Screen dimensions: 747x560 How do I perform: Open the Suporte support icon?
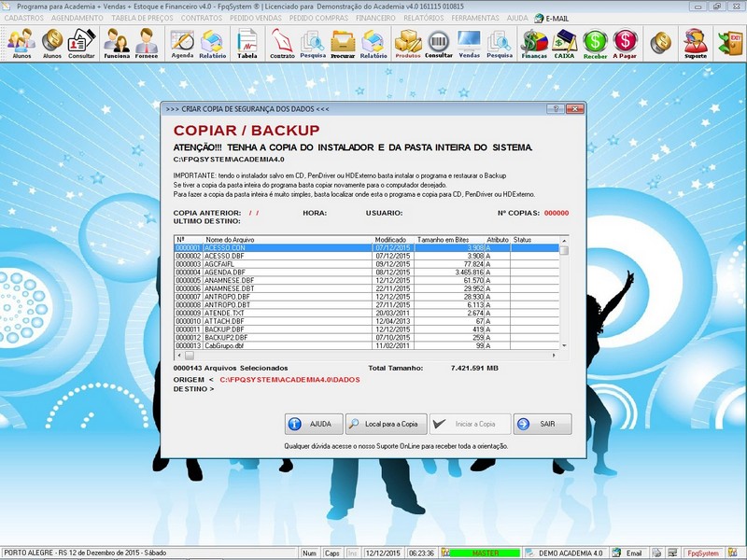(696, 43)
